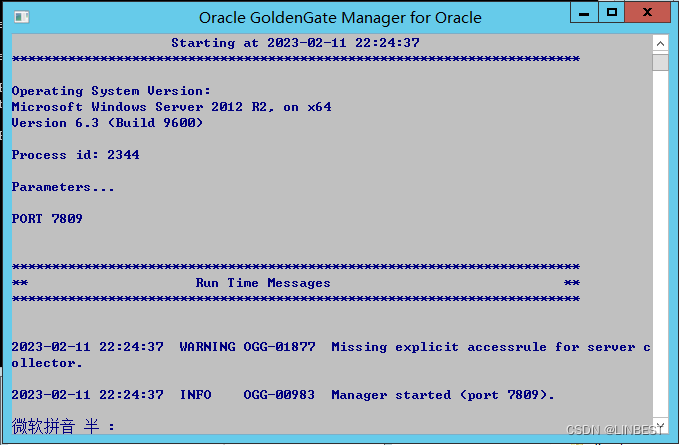This screenshot has width=679, height=445.
Task: Click 'Manager started (port 7809).' text
Action: [443, 395]
